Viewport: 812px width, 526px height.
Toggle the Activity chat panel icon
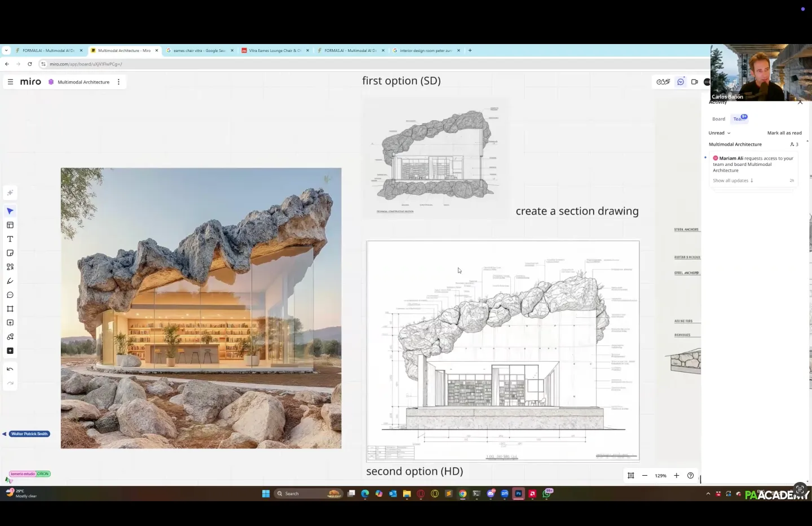[x=681, y=82]
